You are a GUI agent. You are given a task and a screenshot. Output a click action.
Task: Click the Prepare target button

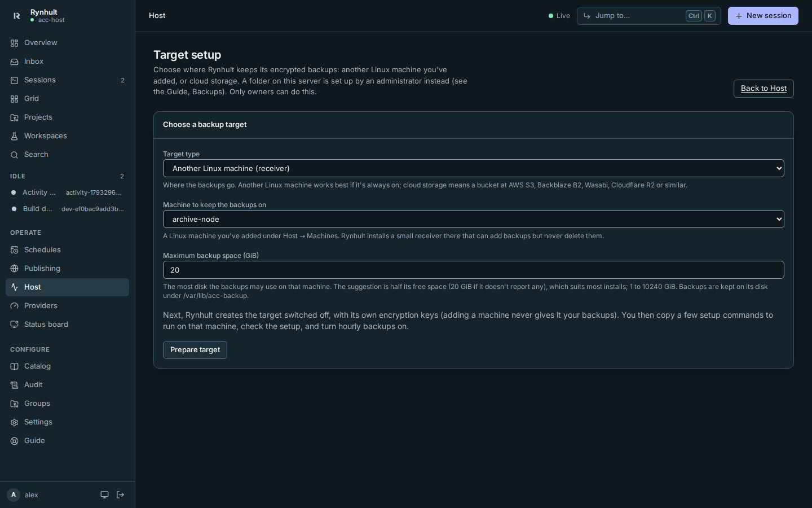coord(195,350)
